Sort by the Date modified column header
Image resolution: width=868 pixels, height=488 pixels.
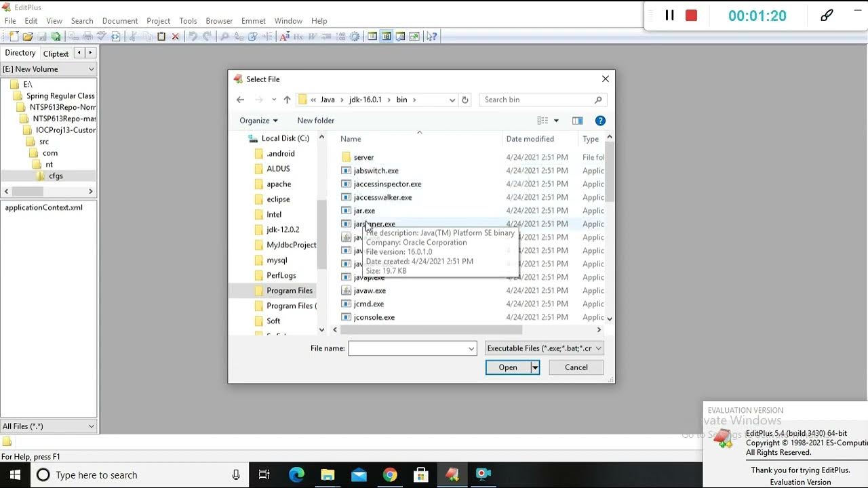(530, 139)
